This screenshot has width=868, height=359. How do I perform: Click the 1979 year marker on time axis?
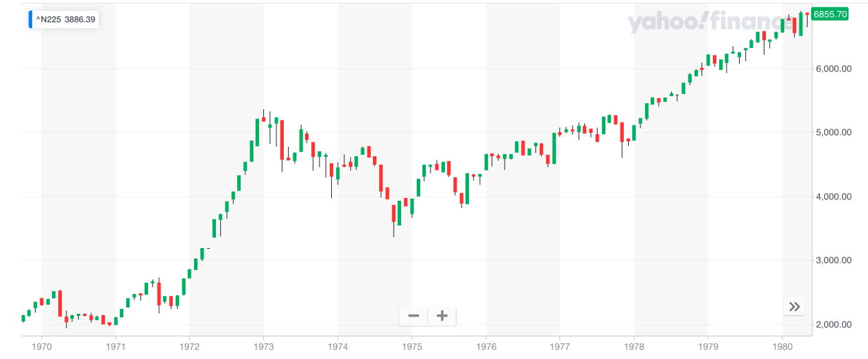click(x=708, y=348)
